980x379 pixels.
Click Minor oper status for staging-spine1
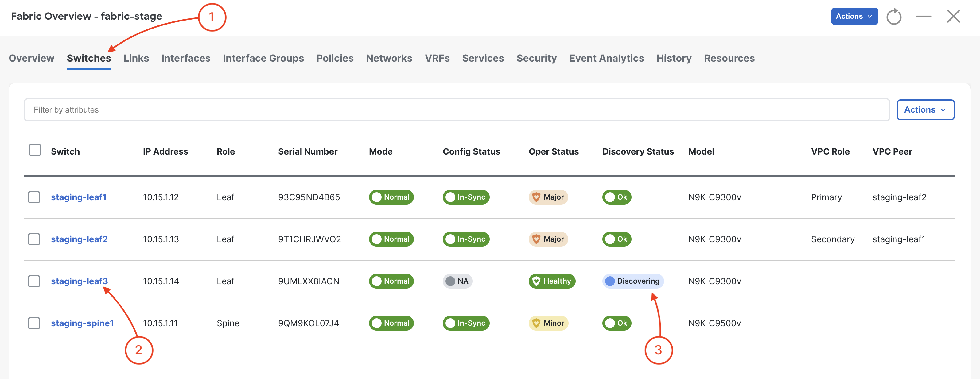(x=548, y=323)
